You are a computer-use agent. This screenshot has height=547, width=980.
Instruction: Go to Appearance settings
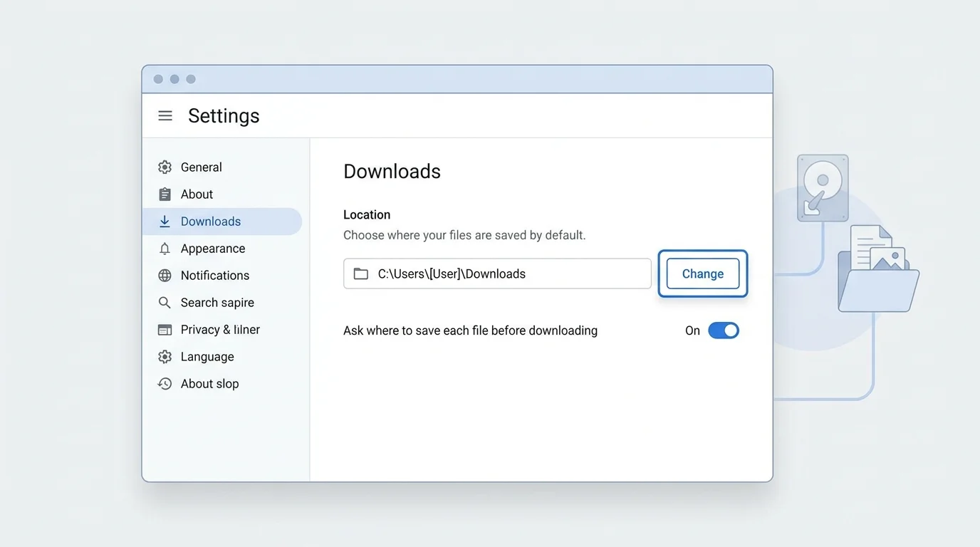(222, 249)
